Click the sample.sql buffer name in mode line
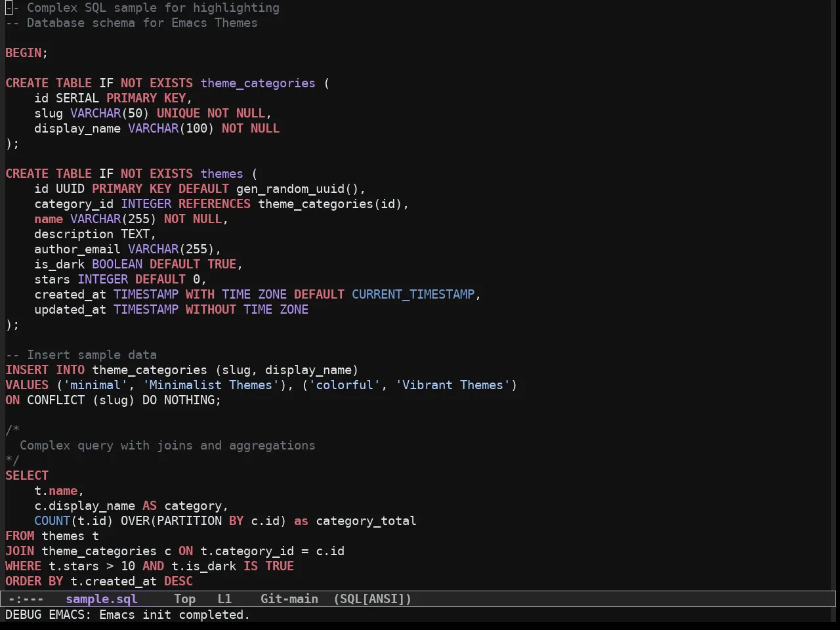Viewport: 840px width, 630px height. [x=102, y=599]
